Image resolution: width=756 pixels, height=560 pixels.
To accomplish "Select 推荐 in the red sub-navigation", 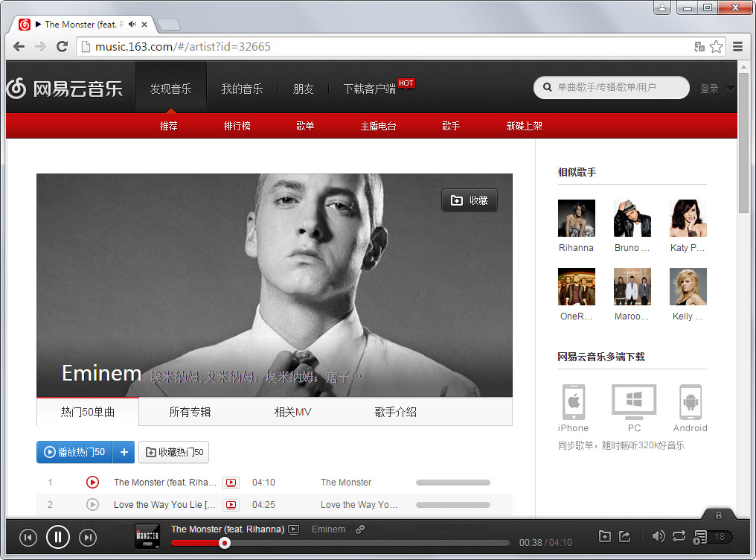I will tap(169, 126).
